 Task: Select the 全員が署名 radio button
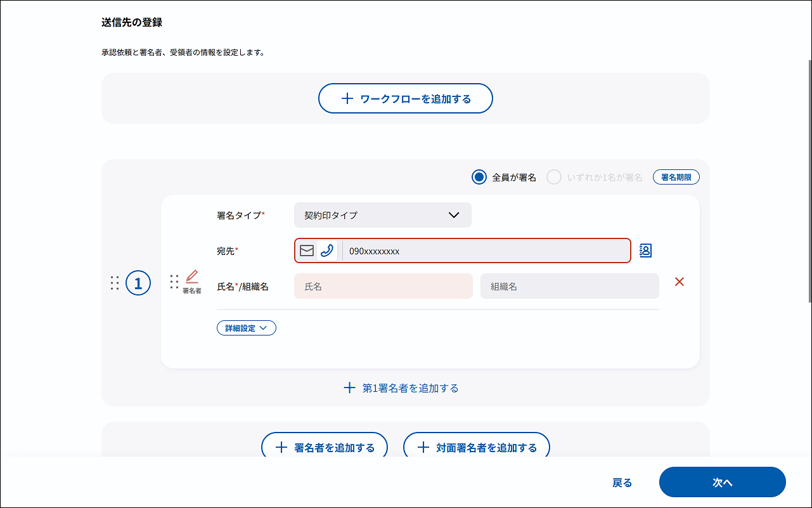(479, 178)
